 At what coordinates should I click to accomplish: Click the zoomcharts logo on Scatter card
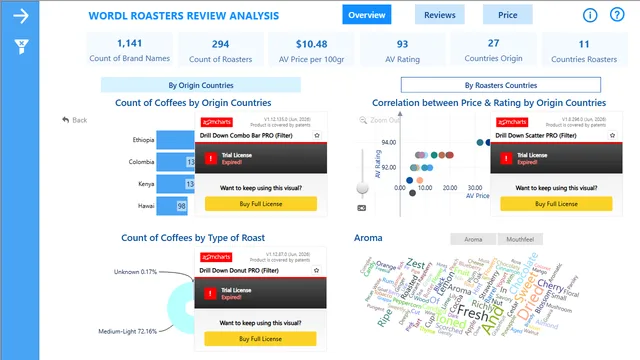[512, 122]
